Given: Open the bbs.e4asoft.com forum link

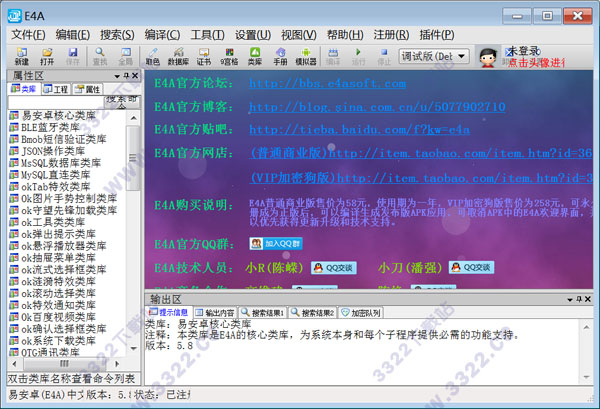Looking at the screenshot, I should click(x=328, y=83).
